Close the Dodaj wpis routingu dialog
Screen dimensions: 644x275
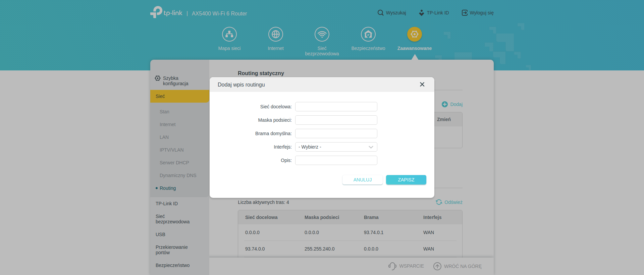pos(422,85)
